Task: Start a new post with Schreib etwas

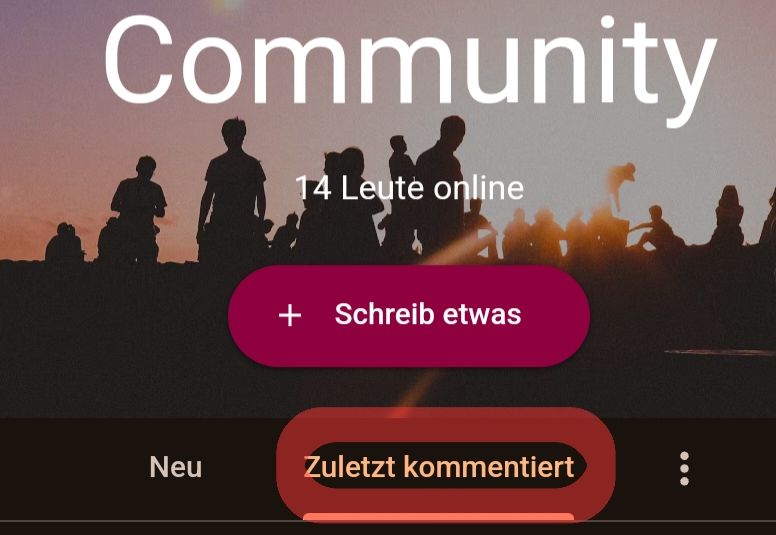Action: [409, 316]
